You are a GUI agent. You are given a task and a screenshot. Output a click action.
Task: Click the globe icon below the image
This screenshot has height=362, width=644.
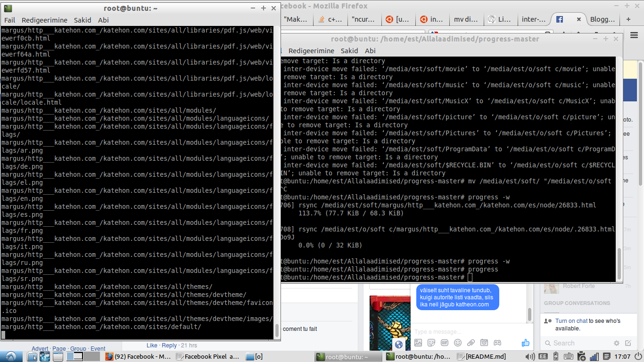tap(398, 344)
